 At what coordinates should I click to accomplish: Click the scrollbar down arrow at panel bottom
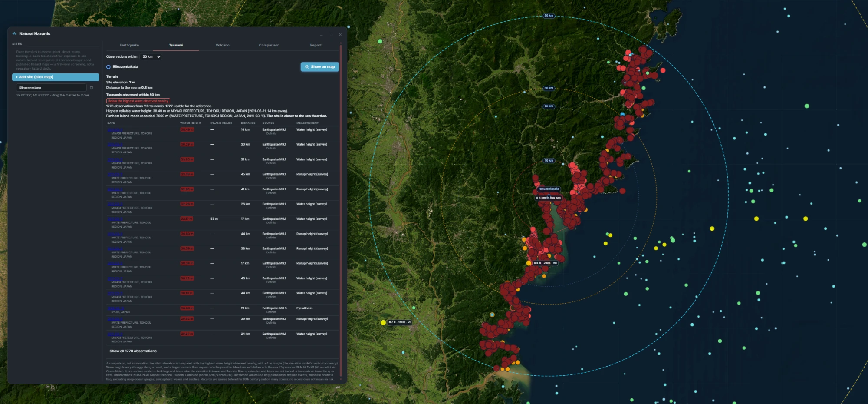(341, 380)
